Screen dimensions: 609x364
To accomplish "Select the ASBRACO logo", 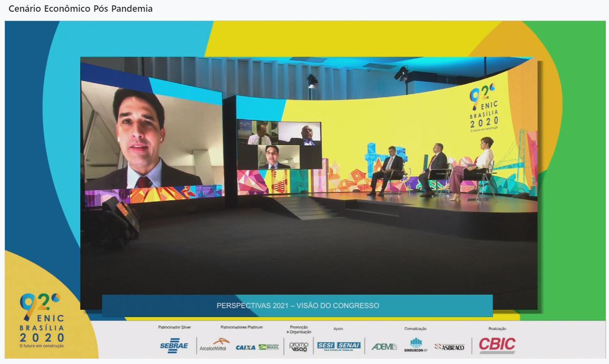I will [449, 347].
